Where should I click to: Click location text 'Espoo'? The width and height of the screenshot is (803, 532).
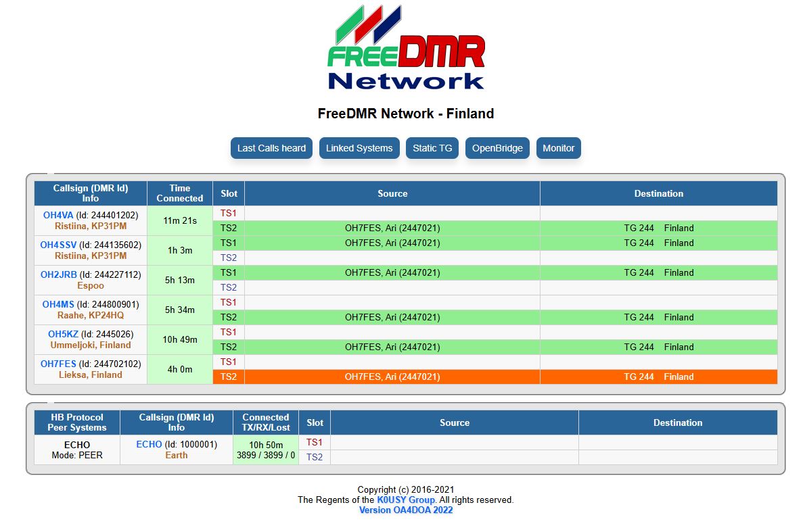tap(91, 285)
